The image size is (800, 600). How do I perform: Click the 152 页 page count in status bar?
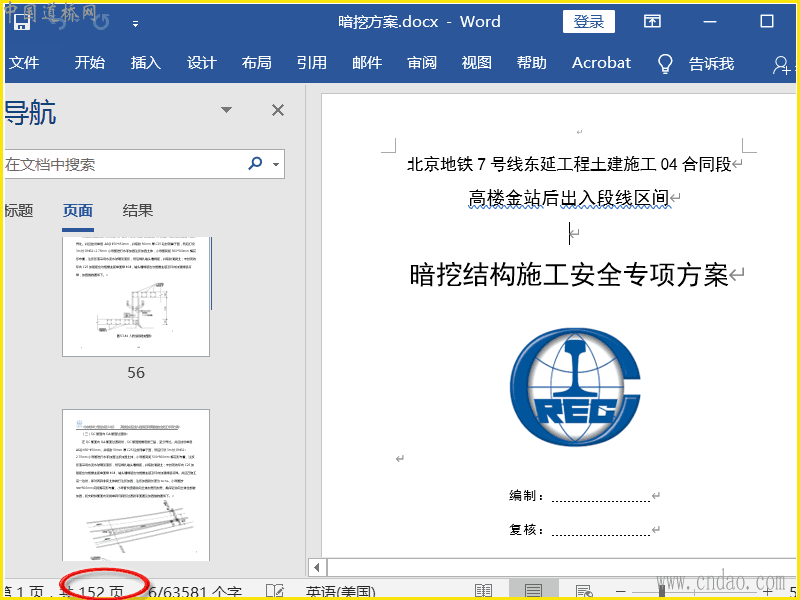(101, 592)
